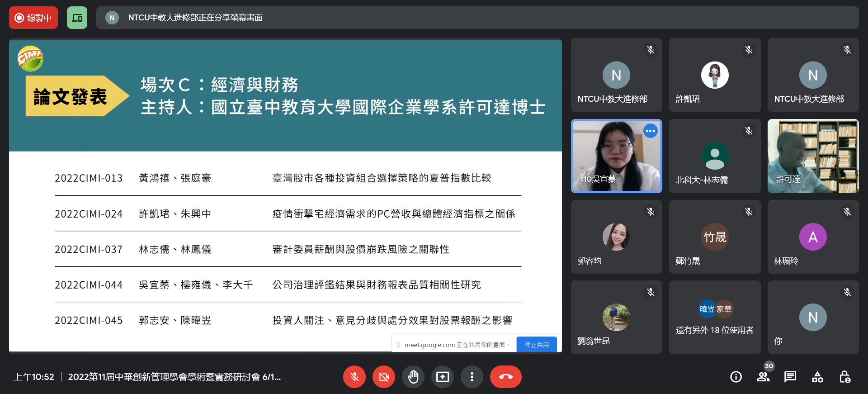Click the screen sharing presenter banner

point(477,18)
